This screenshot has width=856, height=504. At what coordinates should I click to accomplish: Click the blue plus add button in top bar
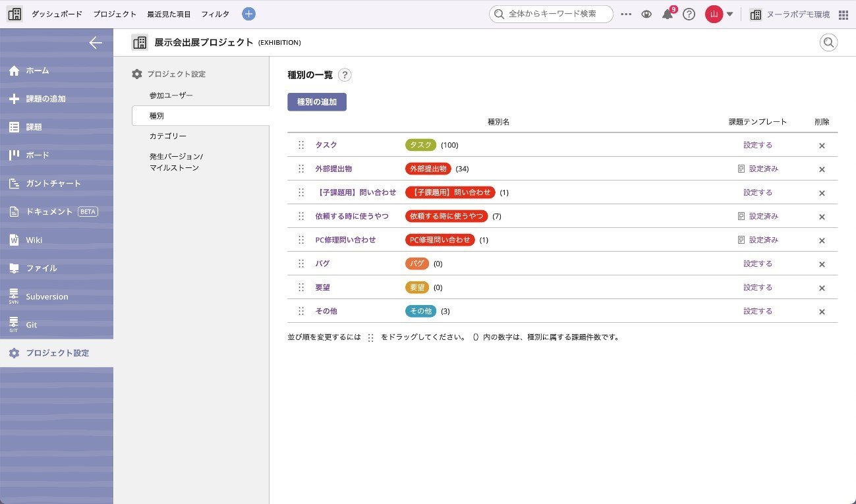pos(248,14)
